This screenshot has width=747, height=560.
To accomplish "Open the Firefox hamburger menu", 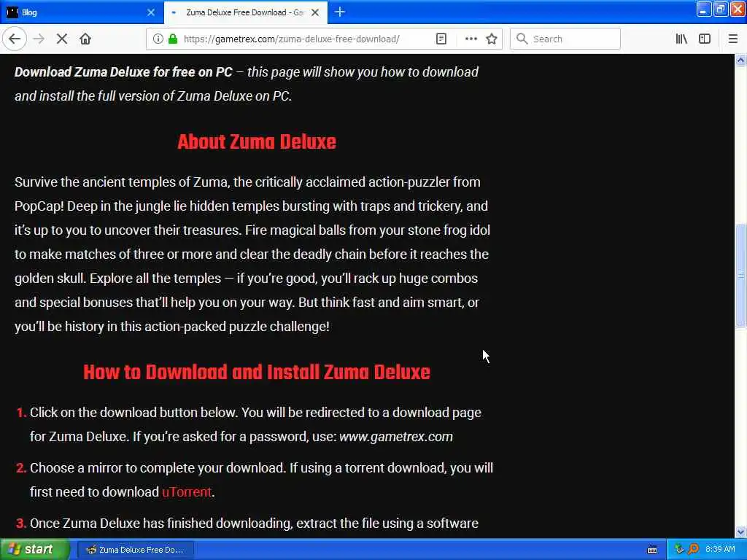I will coord(733,39).
